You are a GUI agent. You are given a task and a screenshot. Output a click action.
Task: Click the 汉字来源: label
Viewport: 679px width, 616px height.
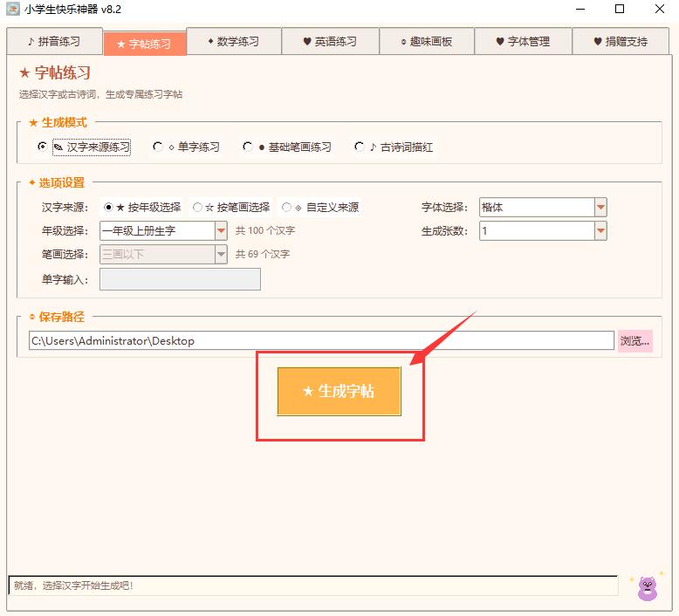tap(65, 208)
